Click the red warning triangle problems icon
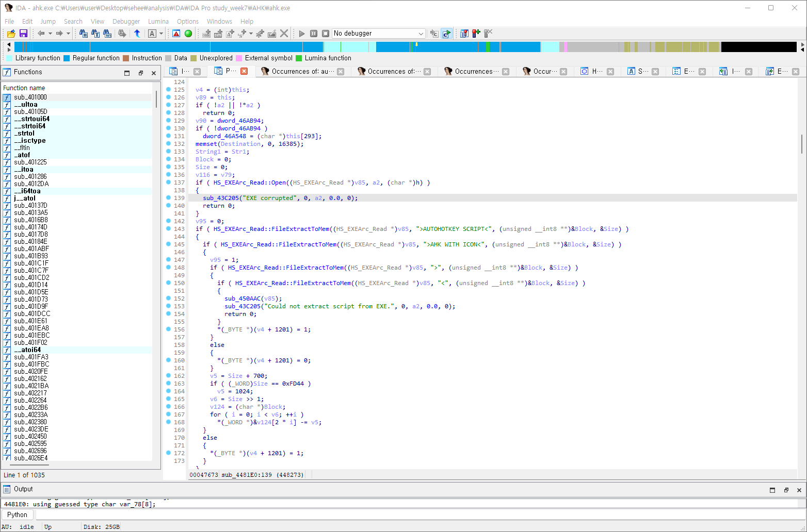Image resolution: width=807 pixels, height=532 pixels. [x=176, y=34]
